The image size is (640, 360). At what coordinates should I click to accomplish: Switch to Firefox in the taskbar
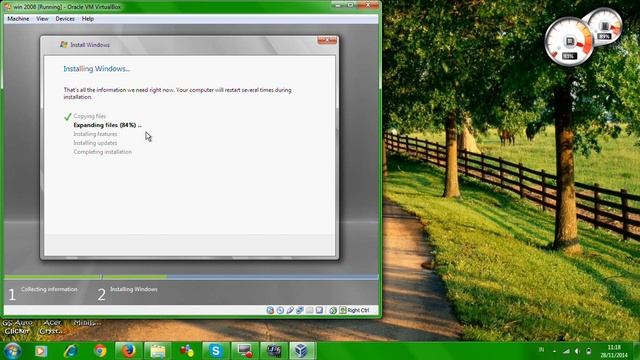click(129, 351)
